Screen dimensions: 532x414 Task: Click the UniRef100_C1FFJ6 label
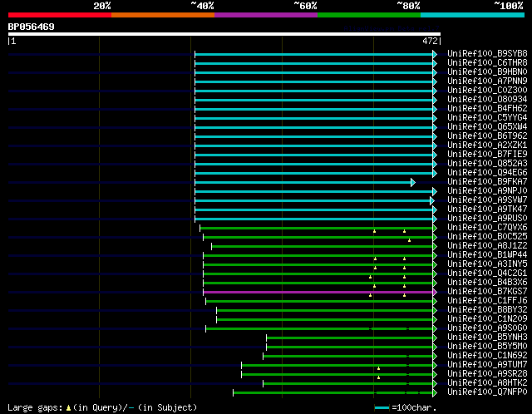coord(487,301)
